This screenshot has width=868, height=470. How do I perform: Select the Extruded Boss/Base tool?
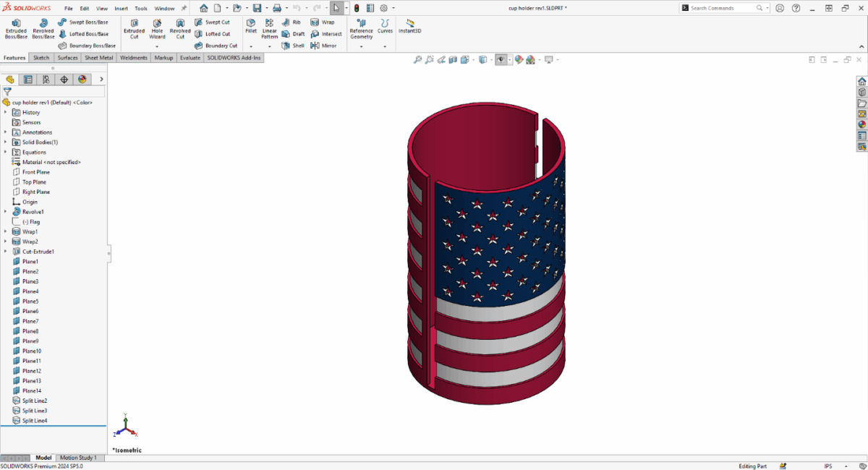[x=15, y=29]
